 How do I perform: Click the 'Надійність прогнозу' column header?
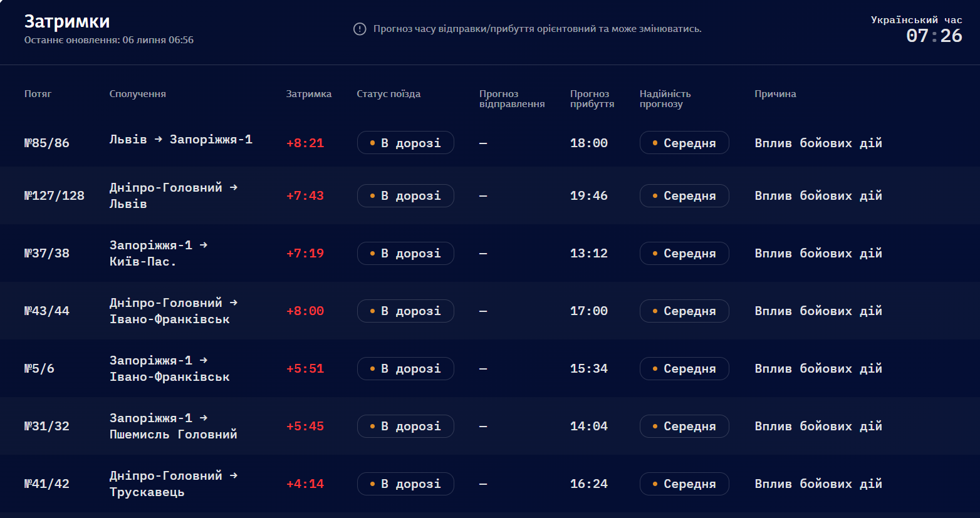tap(665, 99)
